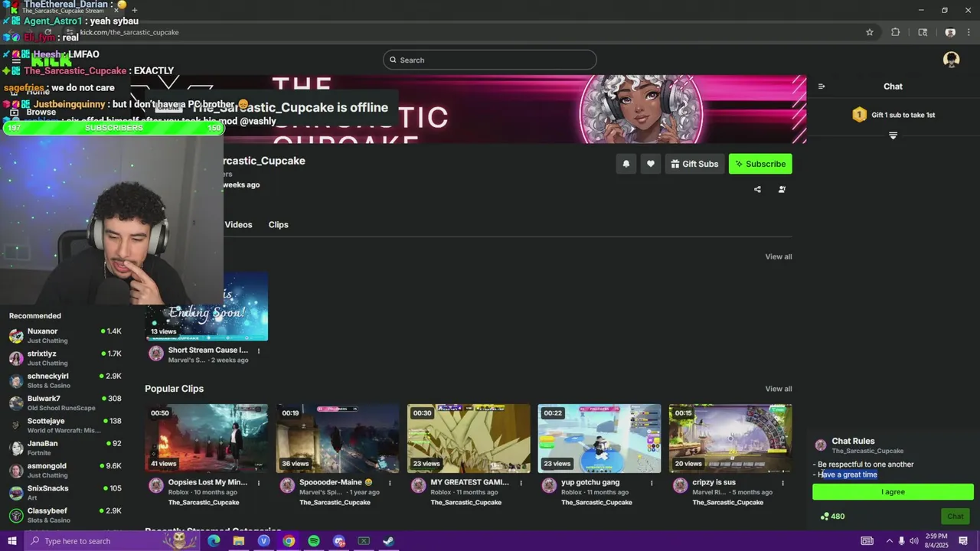Image resolution: width=980 pixels, height=551 pixels.
Task: Click the Gift Subs button
Action: click(694, 164)
